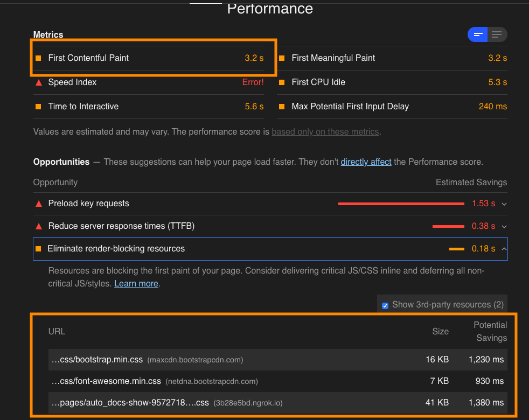Click the orange square beside First CPU Idle
Screen dimensions: 529x420
point(282,82)
